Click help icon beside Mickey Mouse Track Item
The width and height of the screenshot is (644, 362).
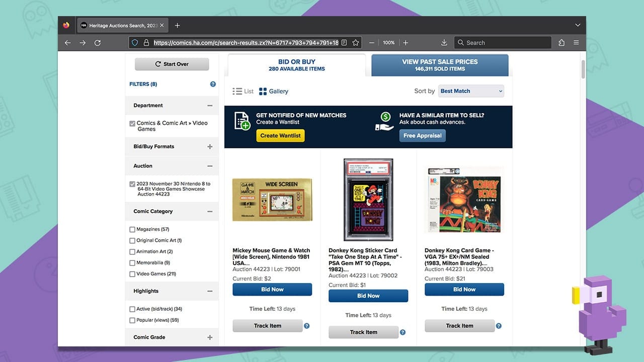(x=307, y=326)
